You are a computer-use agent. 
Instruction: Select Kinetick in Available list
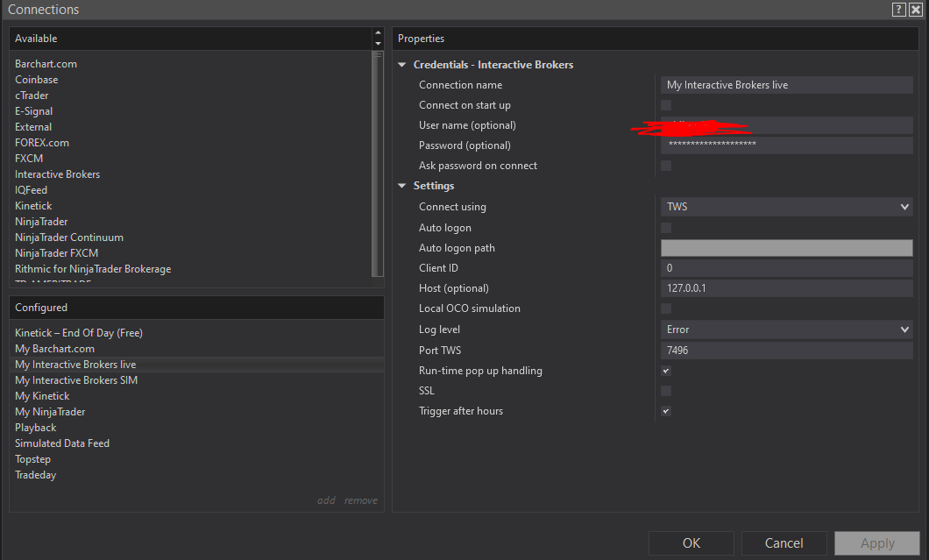click(33, 206)
